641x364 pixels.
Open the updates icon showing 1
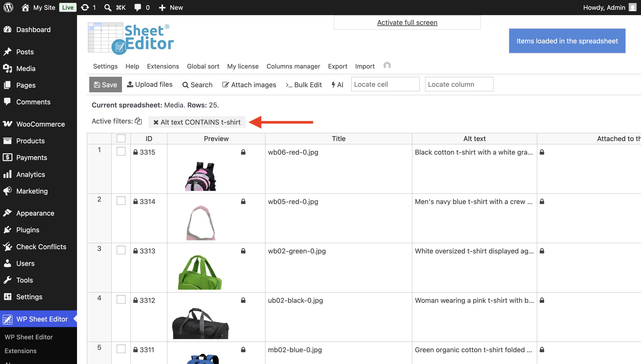(85, 8)
